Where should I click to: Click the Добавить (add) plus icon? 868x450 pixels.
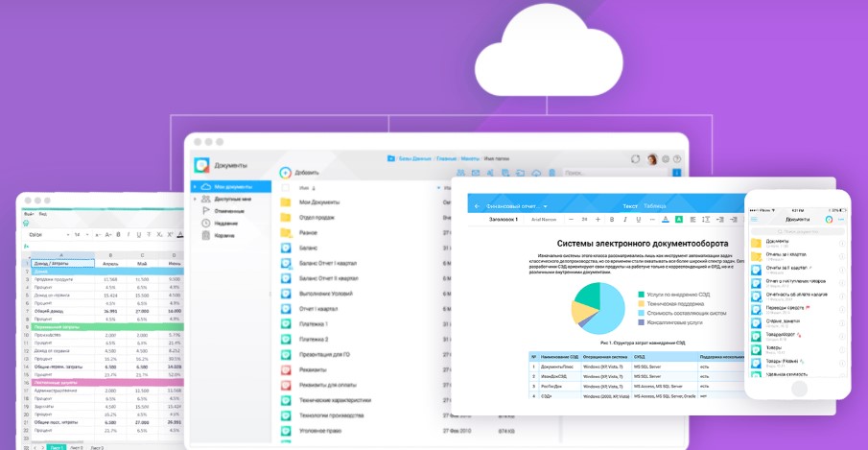point(285,173)
